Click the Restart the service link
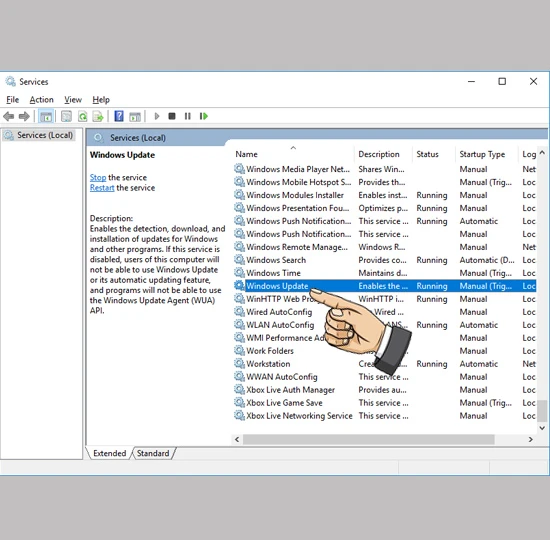The height and width of the screenshot is (540, 550). click(x=102, y=188)
